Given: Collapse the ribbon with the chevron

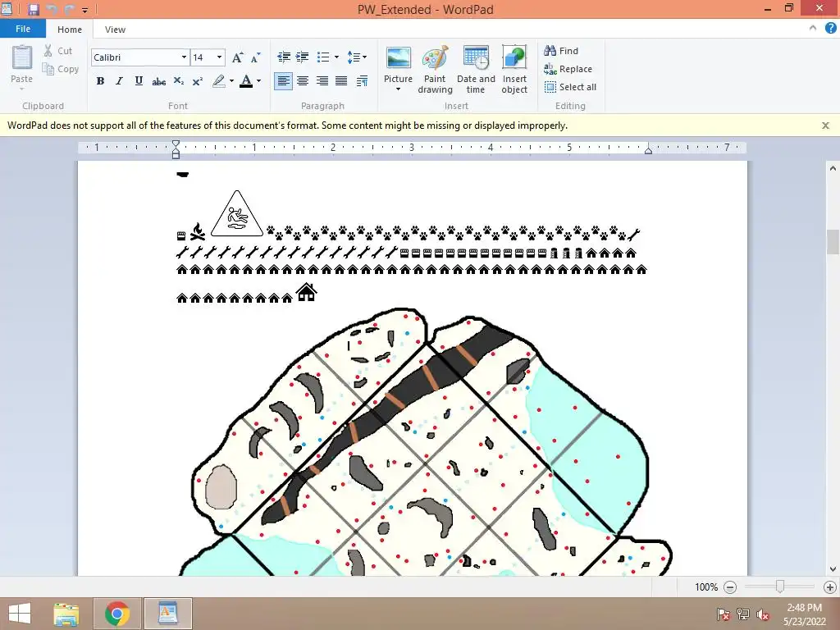Looking at the screenshot, I should coord(813,29).
